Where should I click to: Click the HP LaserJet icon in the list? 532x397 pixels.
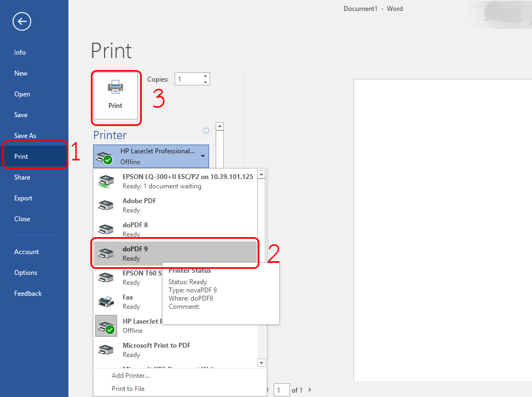pyautogui.click(x=106, y=326)
